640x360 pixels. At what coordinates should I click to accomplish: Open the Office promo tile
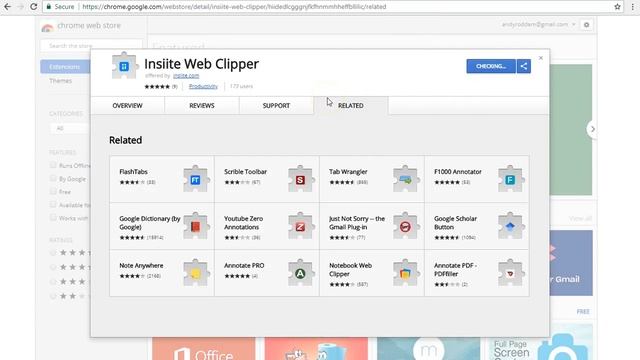coord(204,349)
